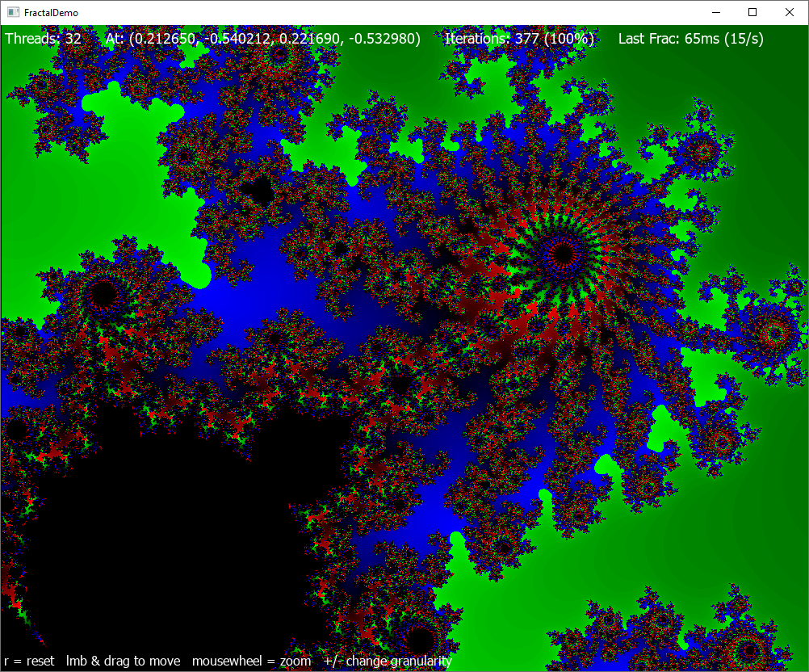
Task: Click the FractalDemo window title text
Action: click(x=50, y=12)
